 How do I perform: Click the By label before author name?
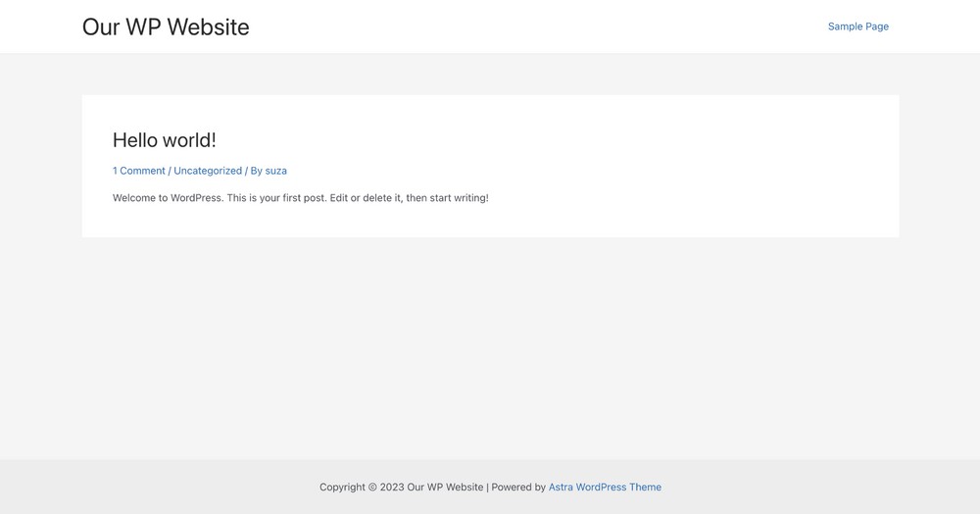click(x=256, y=171)
